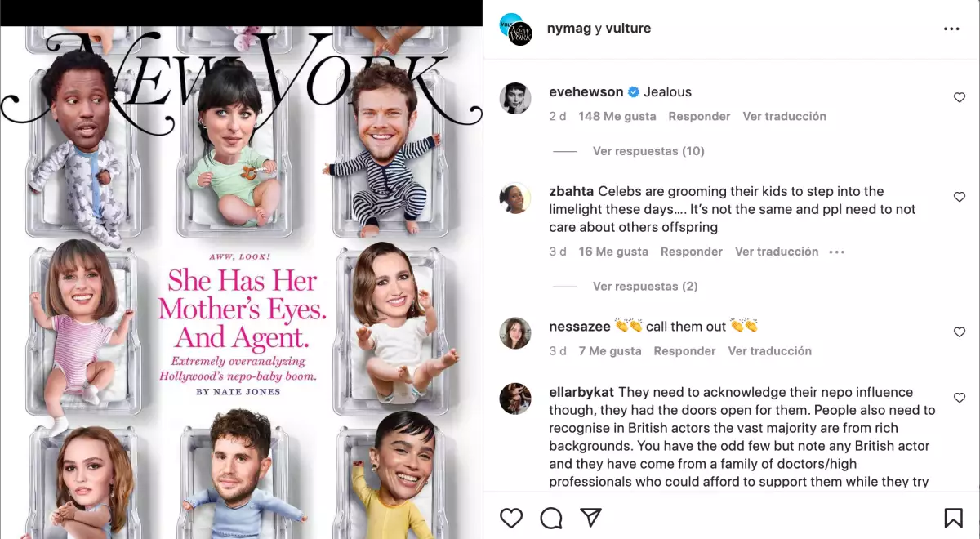
Task: Open the zbahta comment options ellipsis
Action: (x=836, y=252)
